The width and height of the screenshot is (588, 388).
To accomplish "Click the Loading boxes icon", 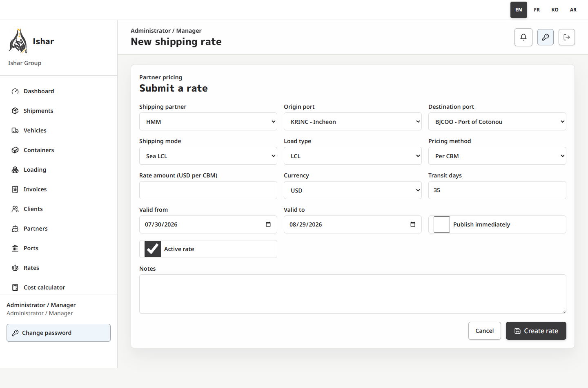I will [15, 170].
